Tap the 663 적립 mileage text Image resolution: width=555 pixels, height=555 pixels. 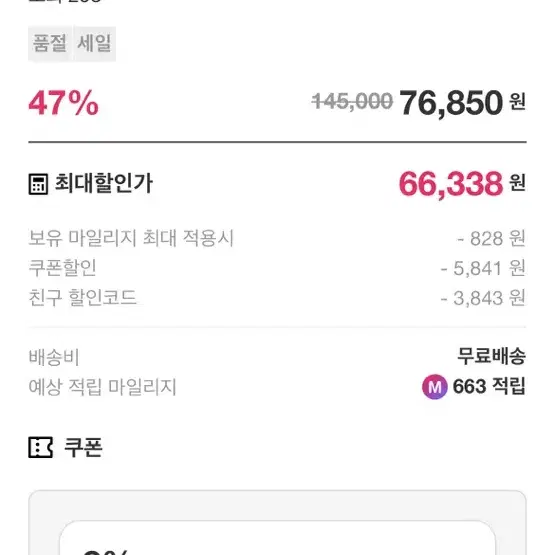point(489,386)
